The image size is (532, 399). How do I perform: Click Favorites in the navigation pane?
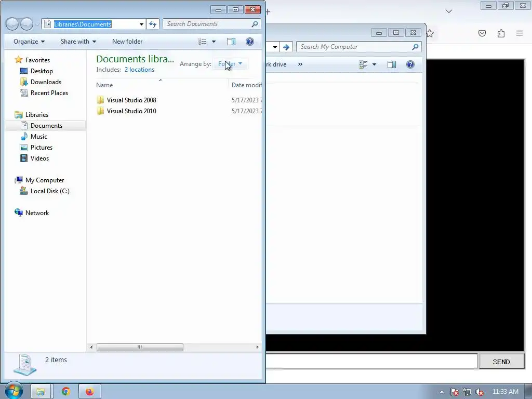click(x=37, y=60)
